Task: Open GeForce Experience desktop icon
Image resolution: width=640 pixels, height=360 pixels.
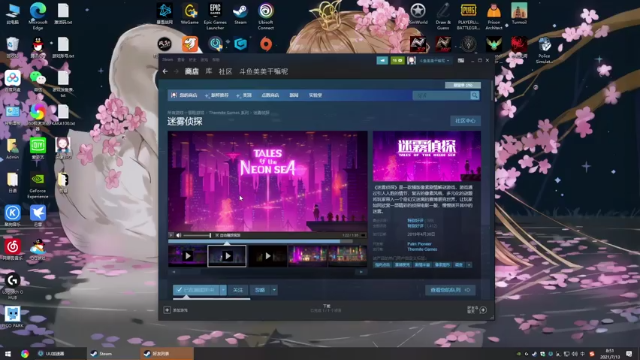Action: 38,185
